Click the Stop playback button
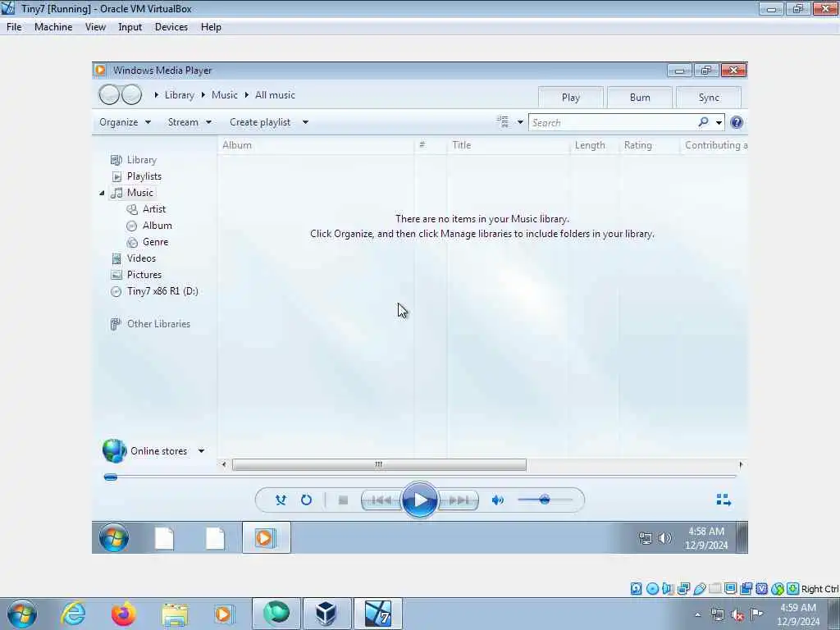Viewport: 840px width, 630px height. click(344, 500)
